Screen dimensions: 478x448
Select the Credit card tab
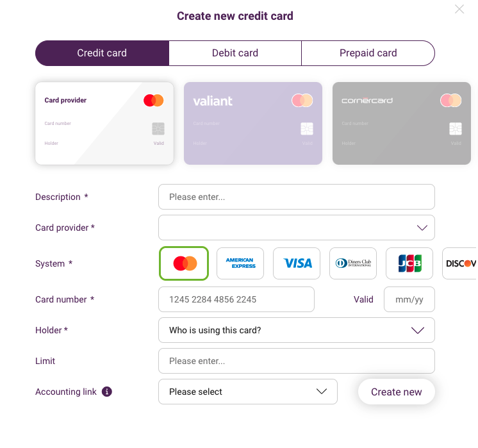point(102,53)
